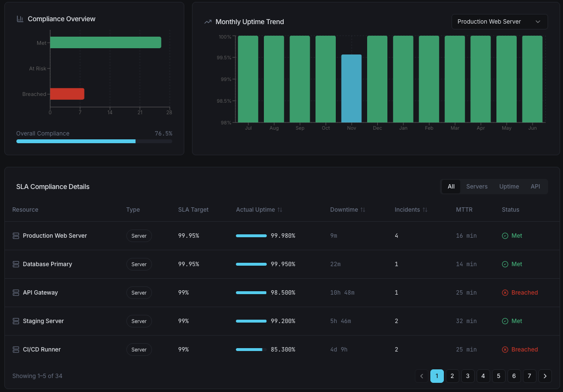Click the server icon beside CI/CD Runner
The height and width of the screenshot is (392, 563).
pos(16,350)
